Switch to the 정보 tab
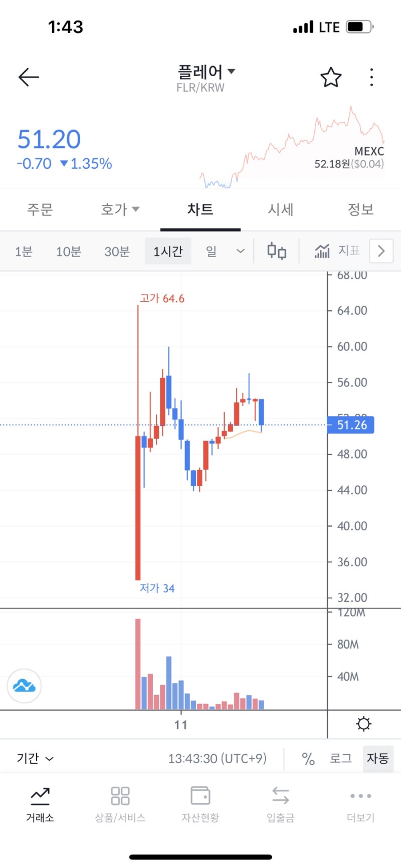The width and height of the screenshot is (401, 868). coord(360,209)
